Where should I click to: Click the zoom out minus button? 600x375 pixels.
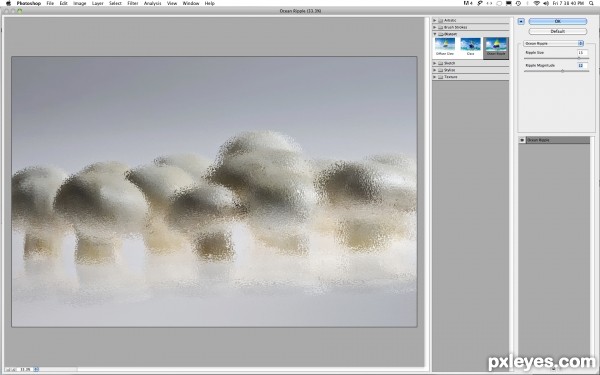click(x=9, y=369)
